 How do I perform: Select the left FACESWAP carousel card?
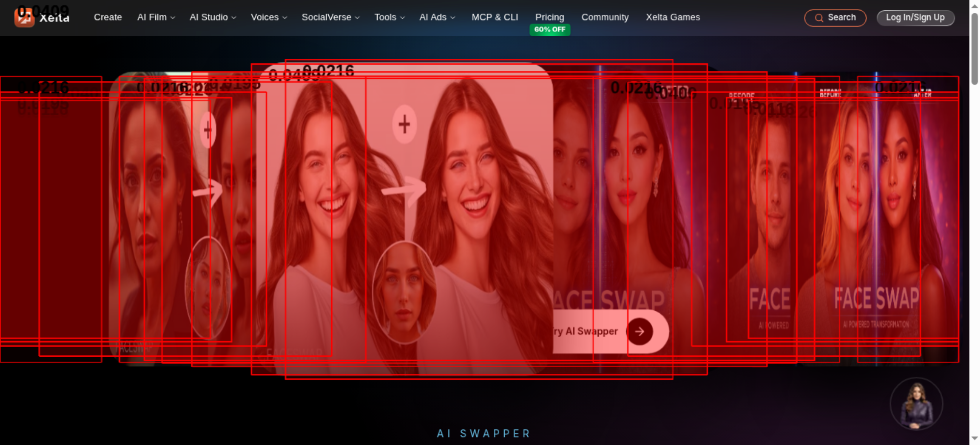[x=184, y=218]
